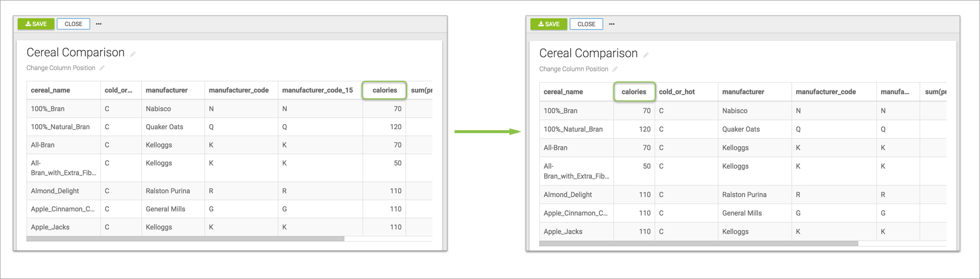This screenshot has width=980, height=279.
Task: Click the CLOSE button in right panel
Action: pyautogui.click(x=586, y=24)
